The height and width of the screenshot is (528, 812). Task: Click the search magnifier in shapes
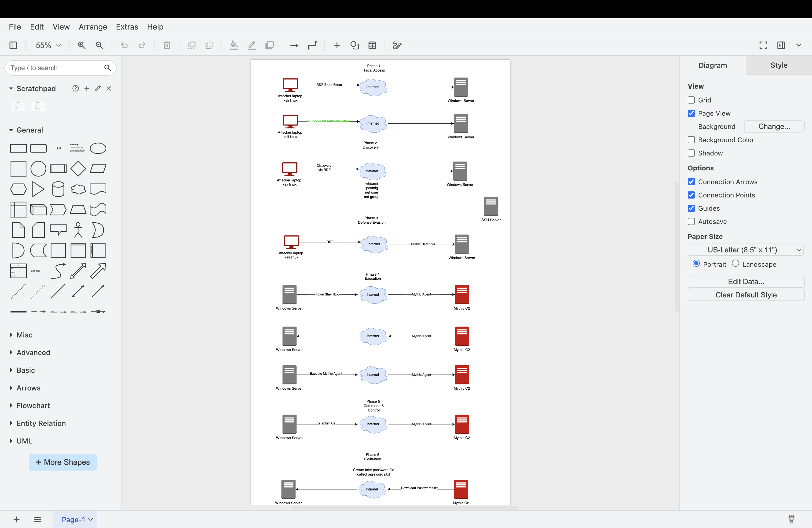107,68
